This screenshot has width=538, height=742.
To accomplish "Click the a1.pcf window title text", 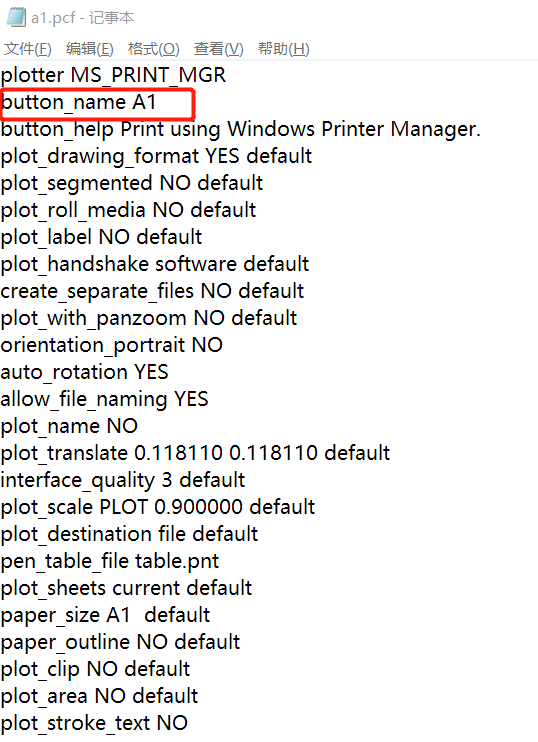I will click(x=82, y=18).
